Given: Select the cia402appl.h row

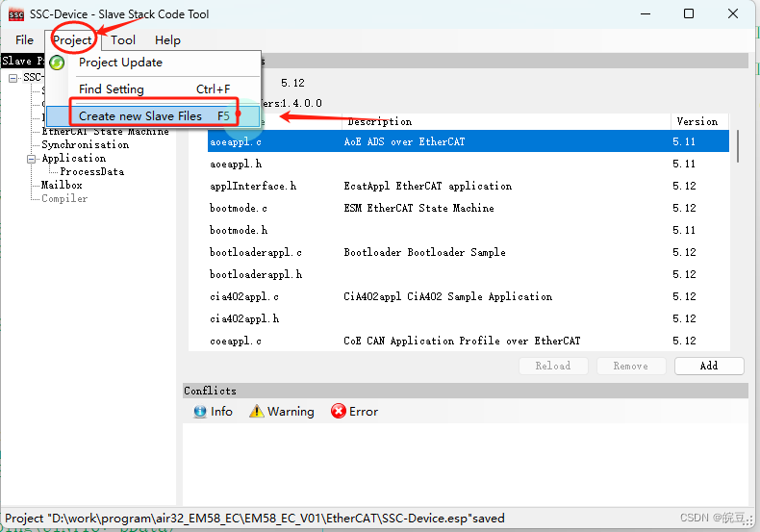Looking at the screenshot, I should click(x=469, y=318).
